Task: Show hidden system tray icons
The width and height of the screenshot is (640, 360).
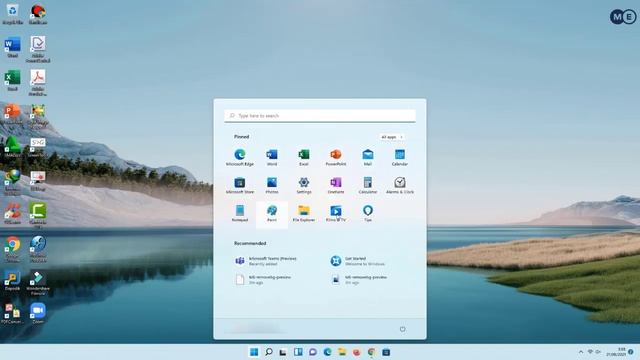Action: tap(581, 352)
